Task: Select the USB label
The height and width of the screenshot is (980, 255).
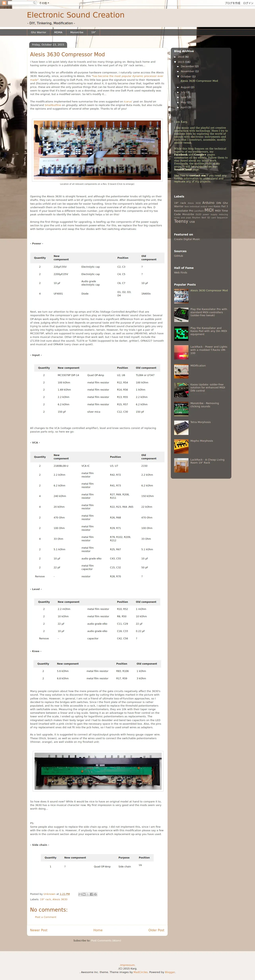Action: pos(192,222)
